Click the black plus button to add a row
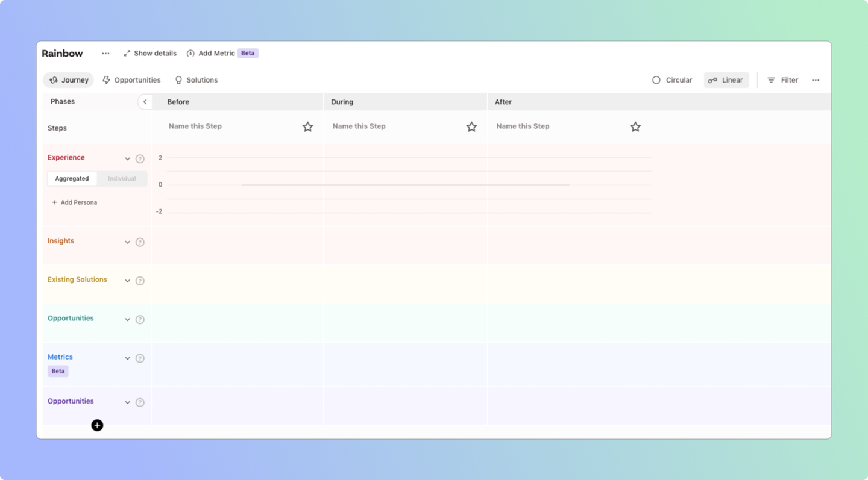This screenshot has height=480, width=868. pyautogui.click(x=97, y=425)
